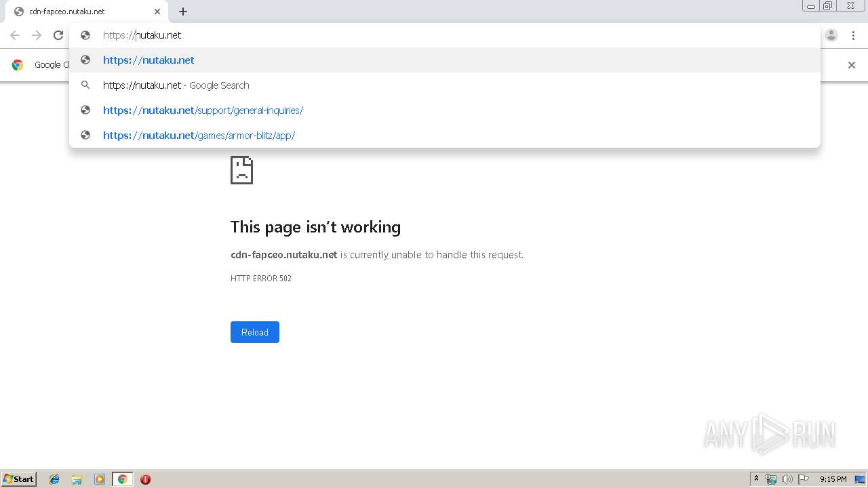
Task: Select the Google Search suggestion for nutaku.net
Action: tap(445, 85)
